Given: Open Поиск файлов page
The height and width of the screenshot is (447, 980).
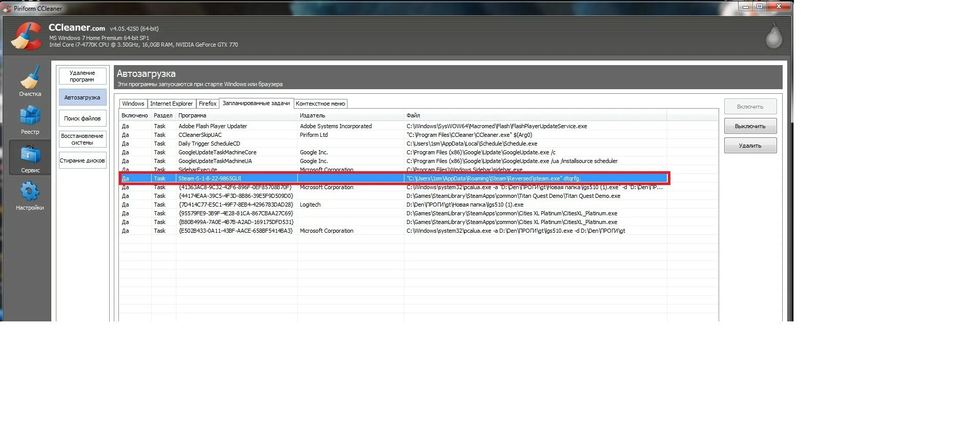Looking at the screenshot, I should [x=83, y=118].
